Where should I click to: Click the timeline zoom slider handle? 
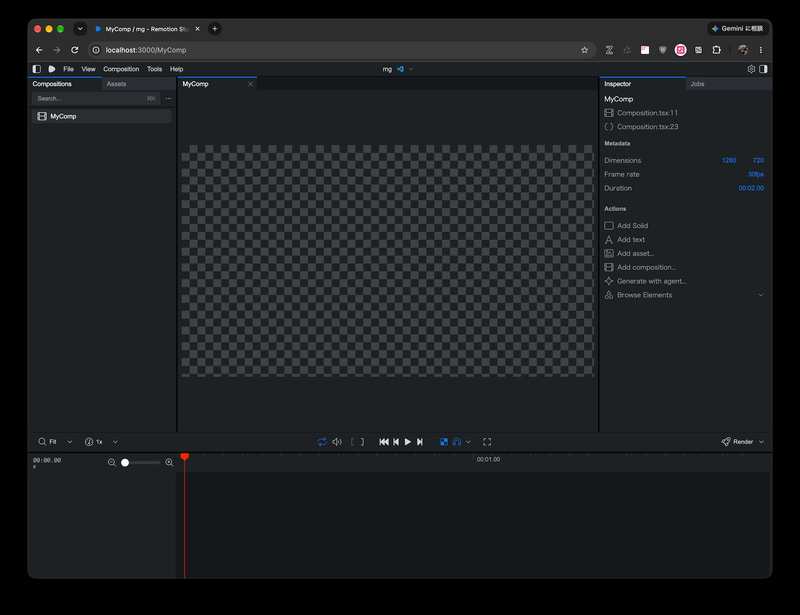click(x=125, y=462)
